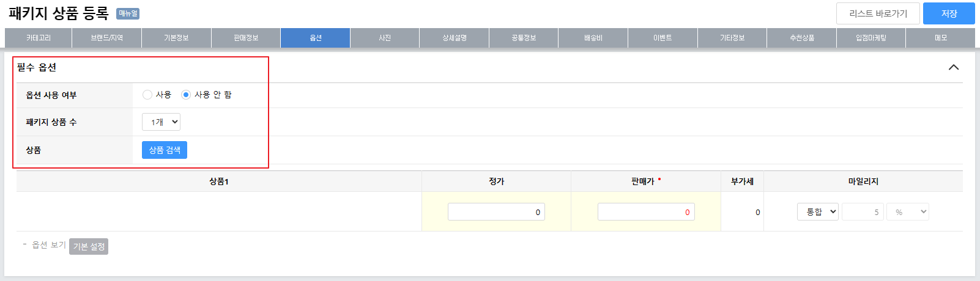Click the 매뉴얼 manual badge icon
Viewport: 980px width, 281px height.
click(128, 13)
